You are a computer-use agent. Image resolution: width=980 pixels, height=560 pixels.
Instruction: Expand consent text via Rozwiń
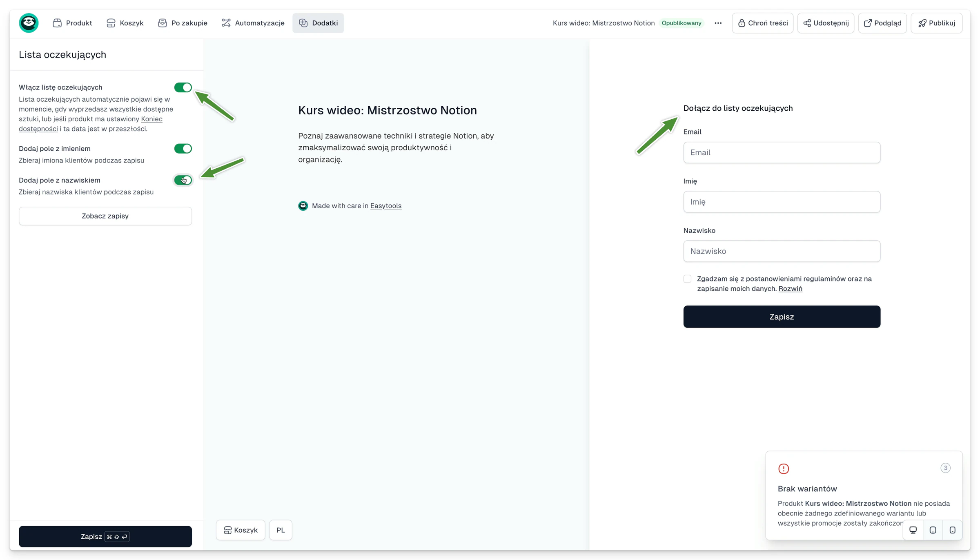click(790, 288)
